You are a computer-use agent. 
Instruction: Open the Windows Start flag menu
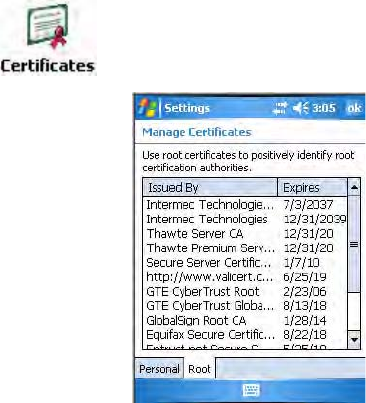(147, 108)
